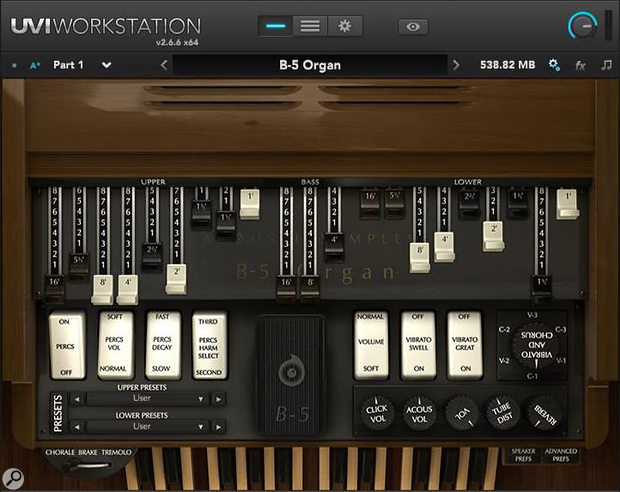This screenshot has width=620, height=492.
Task: Click the REVERB knob
Action: tap(545, 414)
